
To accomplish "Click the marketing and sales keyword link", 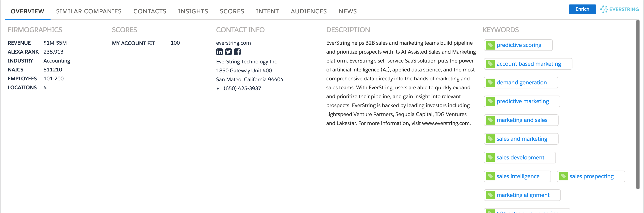I will coord(522,120).
